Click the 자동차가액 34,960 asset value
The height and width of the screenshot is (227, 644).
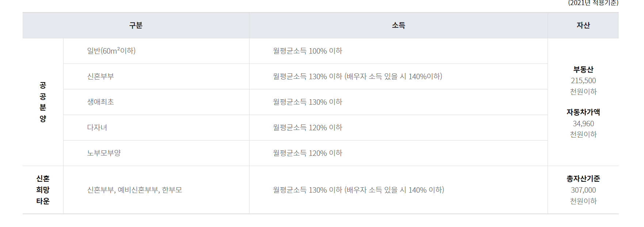tap(583, 123)
